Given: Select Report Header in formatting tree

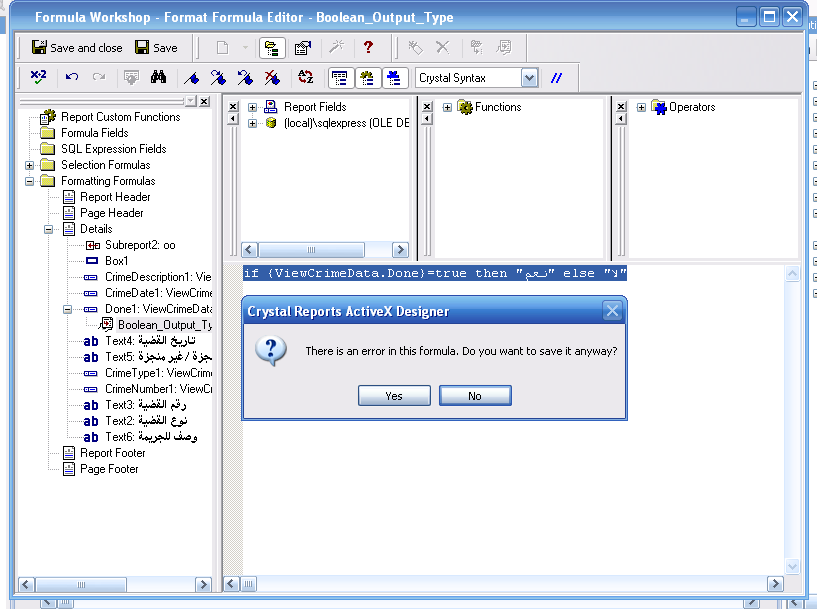Looking at the screenshot, I should point(115,197).
